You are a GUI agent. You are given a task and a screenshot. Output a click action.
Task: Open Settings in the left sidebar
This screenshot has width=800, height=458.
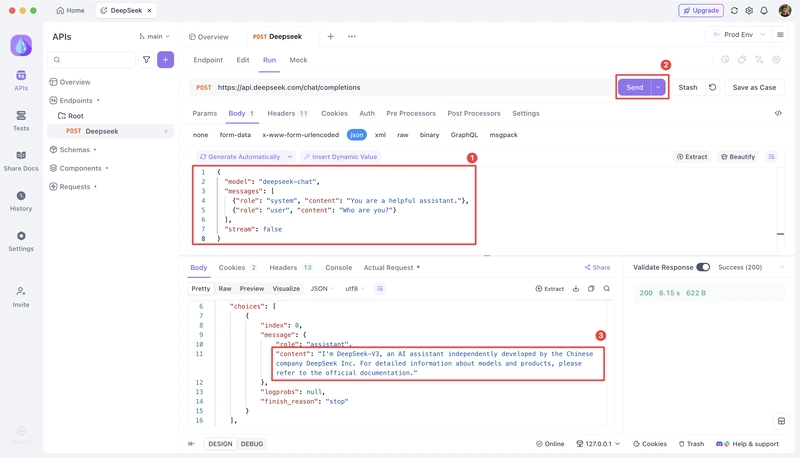pos(21,242)
